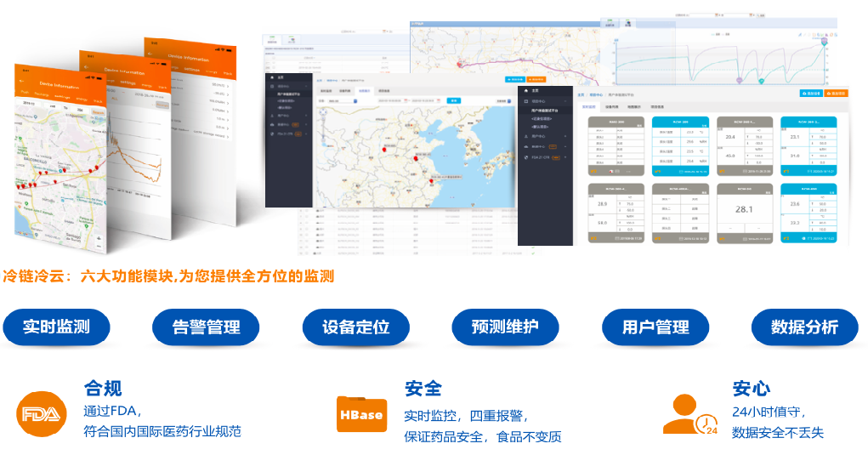Image resolution: width=868 pixels, height=455 pixels.
Task: Select the 数据分析 module button
Action: (x=804, y=327)
